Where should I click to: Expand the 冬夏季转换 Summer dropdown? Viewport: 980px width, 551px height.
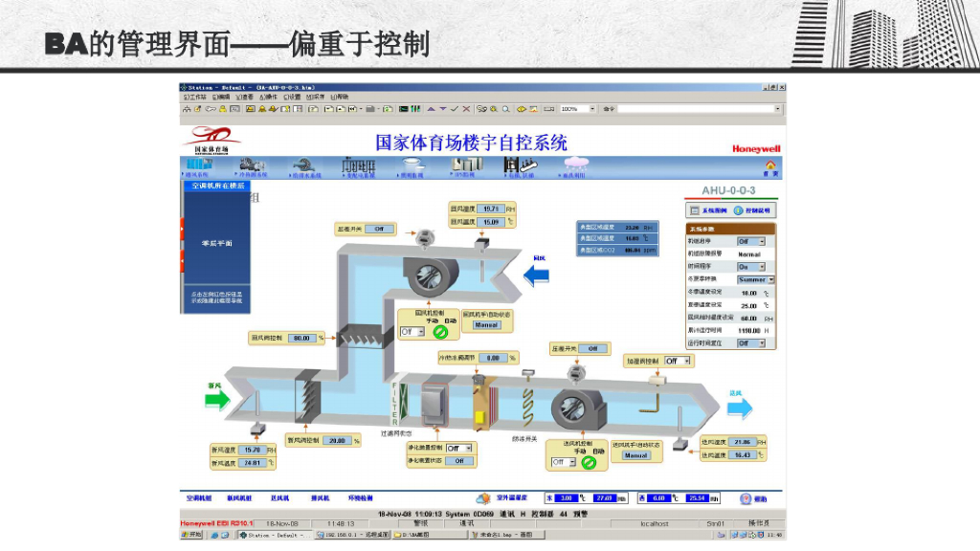click(x=755, y=279)
